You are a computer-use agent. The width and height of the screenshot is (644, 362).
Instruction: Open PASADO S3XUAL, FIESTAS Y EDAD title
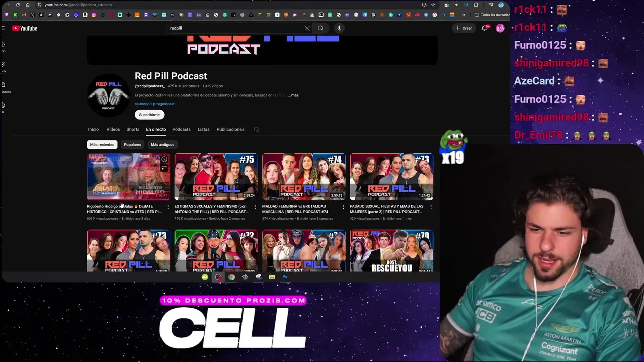pos(386,209)
